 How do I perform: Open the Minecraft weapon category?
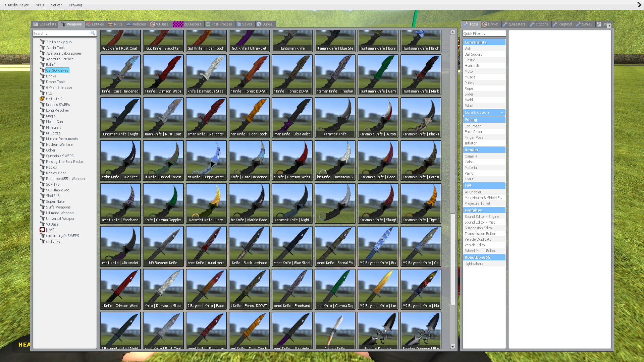[x=53, y=127]
